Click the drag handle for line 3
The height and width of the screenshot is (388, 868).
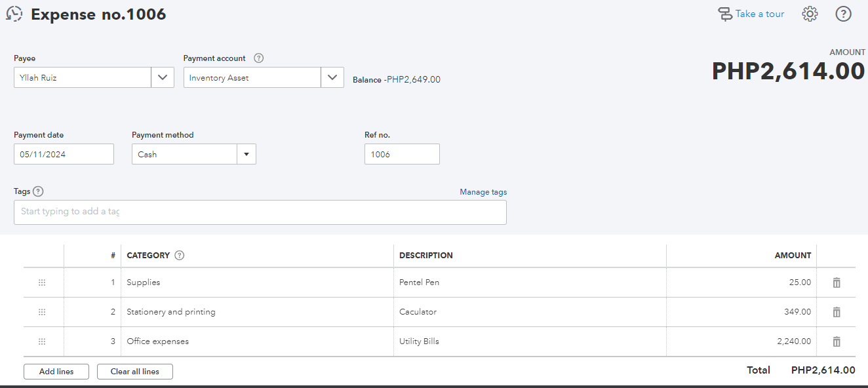click(x=42, y=341)
